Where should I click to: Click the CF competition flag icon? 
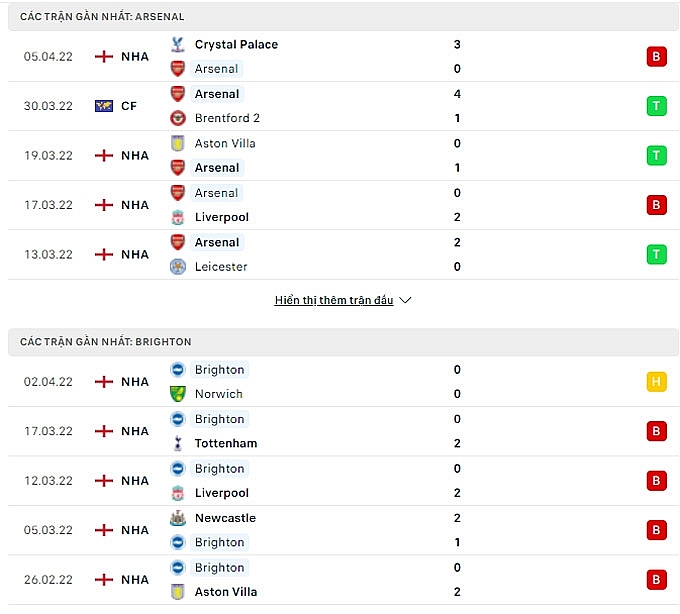104,106
